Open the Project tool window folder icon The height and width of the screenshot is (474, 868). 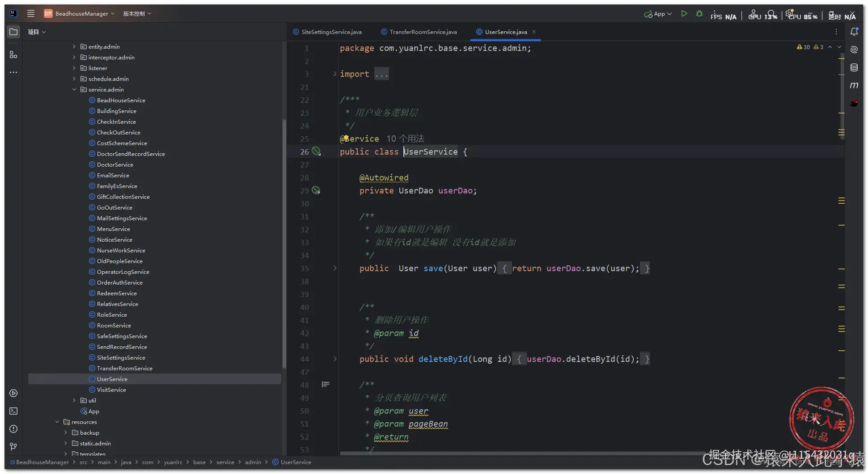[13, 32]
